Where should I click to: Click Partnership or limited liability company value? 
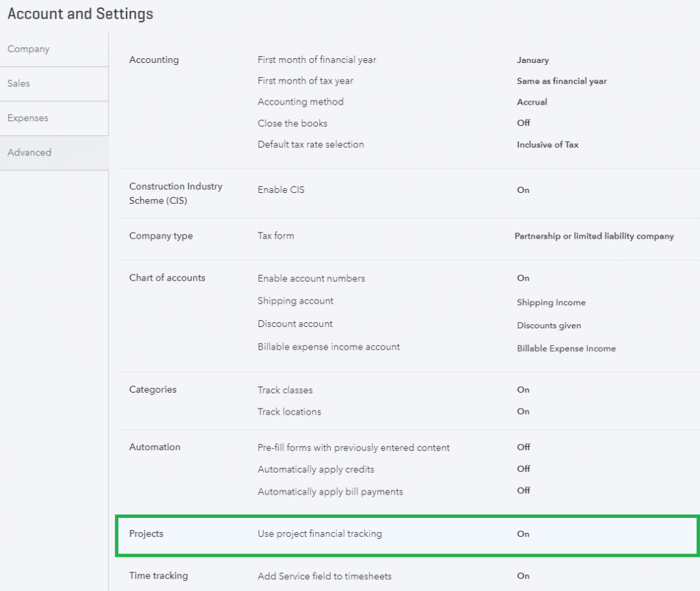pos(594,236)
